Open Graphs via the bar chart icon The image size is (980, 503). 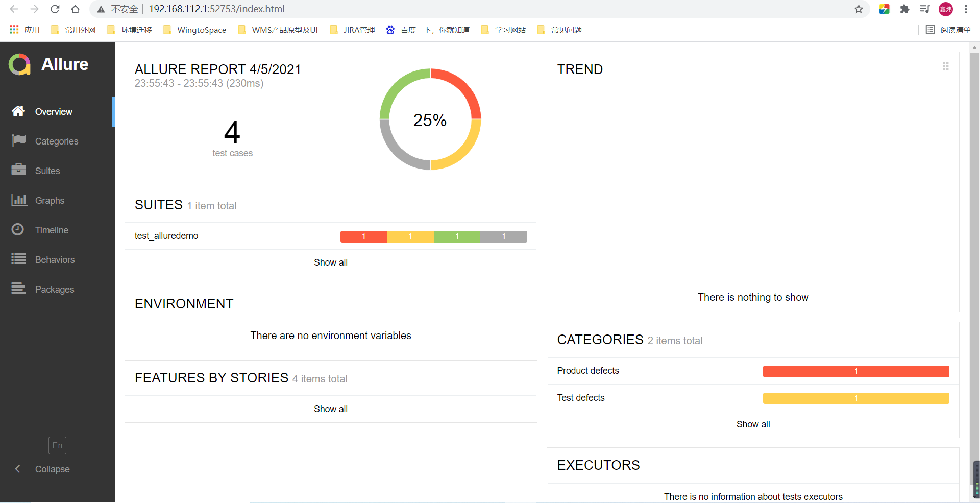[x=18, y=200]
